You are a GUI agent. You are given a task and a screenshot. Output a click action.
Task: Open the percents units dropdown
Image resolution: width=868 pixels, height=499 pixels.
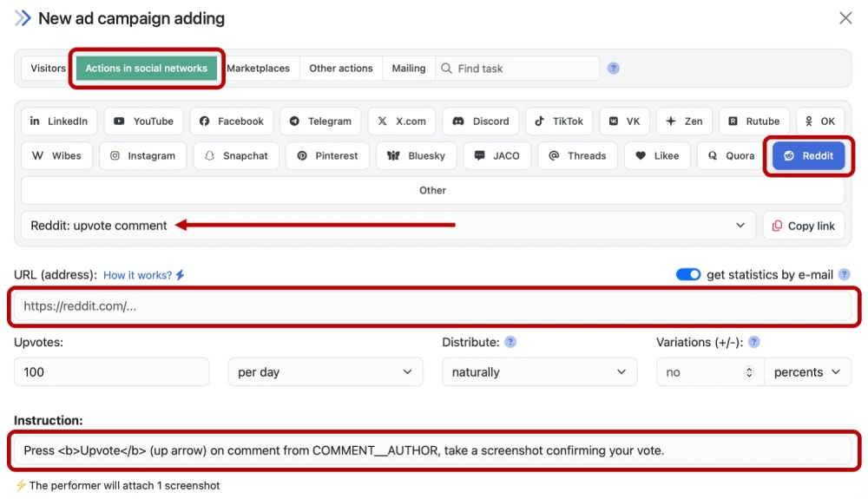(x=807, y=371)
